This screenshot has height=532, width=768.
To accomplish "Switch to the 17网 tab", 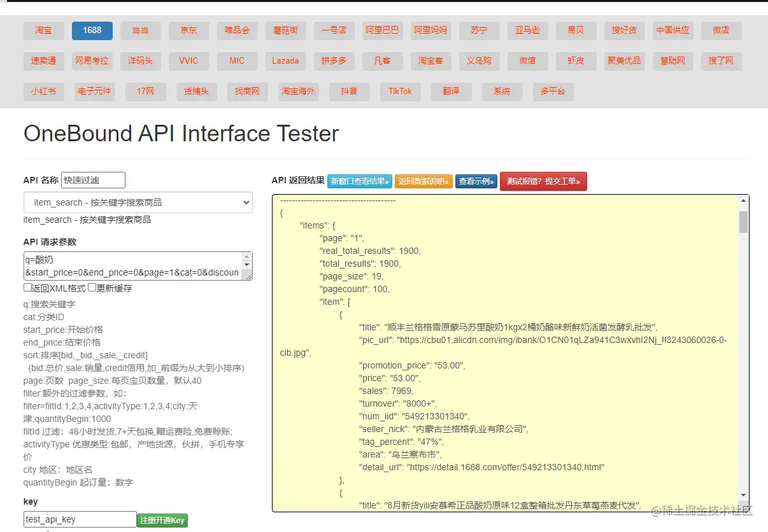I will click(146, 92).
